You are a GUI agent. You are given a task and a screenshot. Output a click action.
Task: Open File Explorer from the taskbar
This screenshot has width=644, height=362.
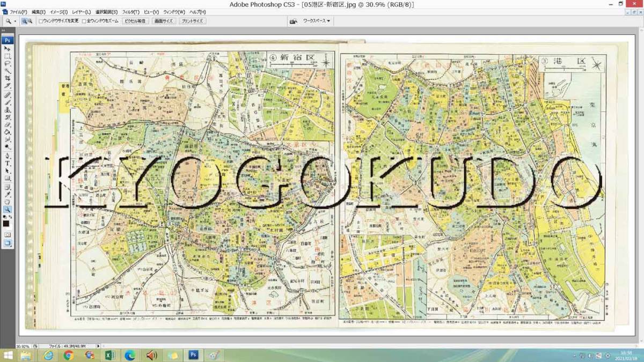(x=26, y=356)
